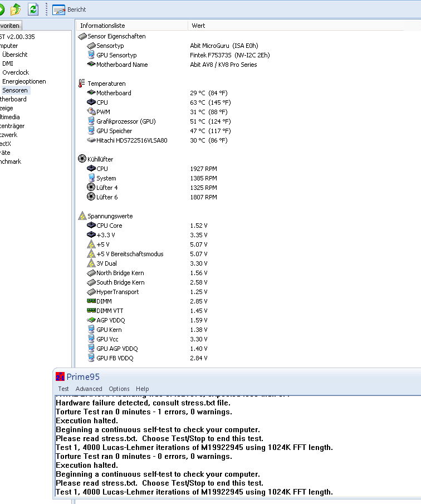Click the Hardware failure detected log line
421x504 pixels.
pyautogui.click(x=143, y=403)
